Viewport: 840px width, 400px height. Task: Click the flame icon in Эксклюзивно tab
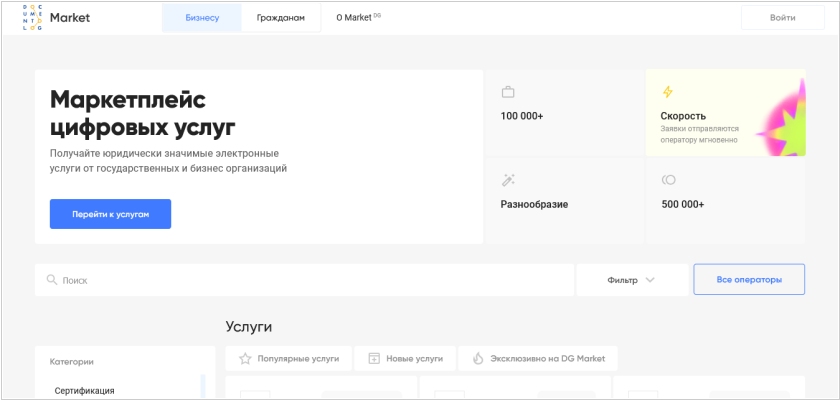click(x=478, y=359)
